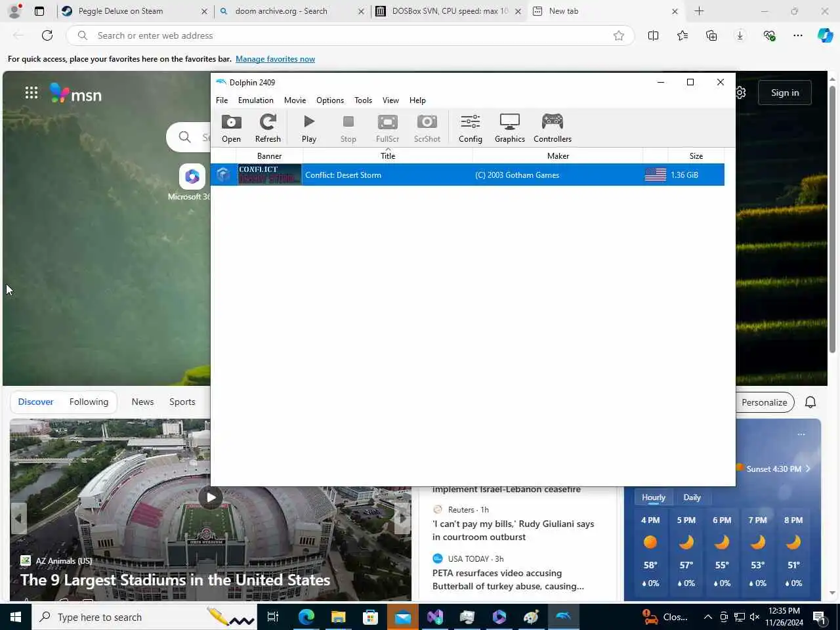Open the Copilot icon in browser
Viewport: 840px width, 630px height.
[825, 35]
